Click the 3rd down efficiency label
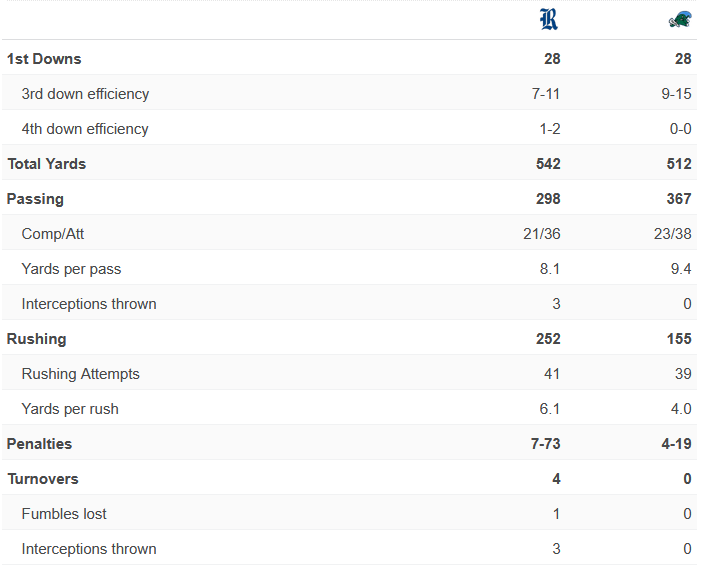This screenshot has height=565, width=708. (85, 94)
